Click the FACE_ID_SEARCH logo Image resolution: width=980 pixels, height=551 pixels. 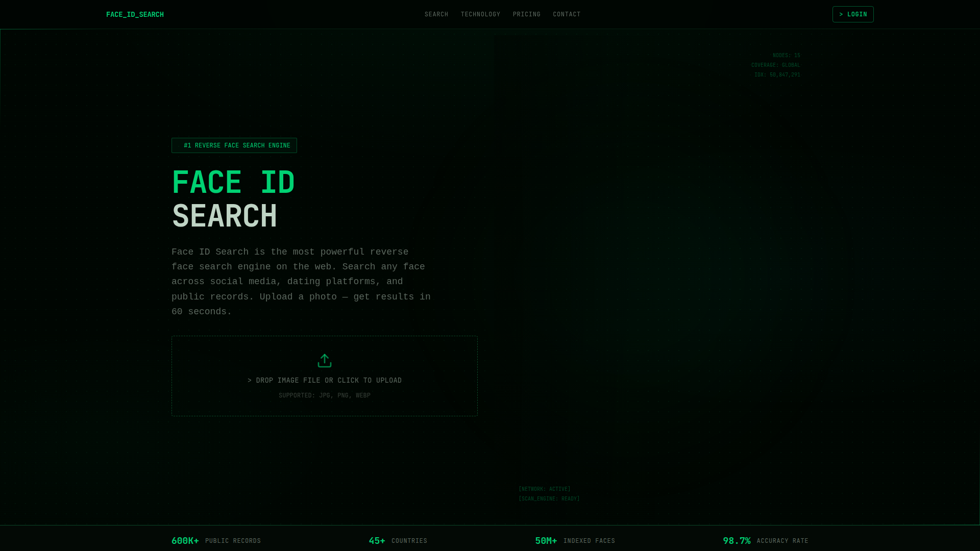point(135,15)
